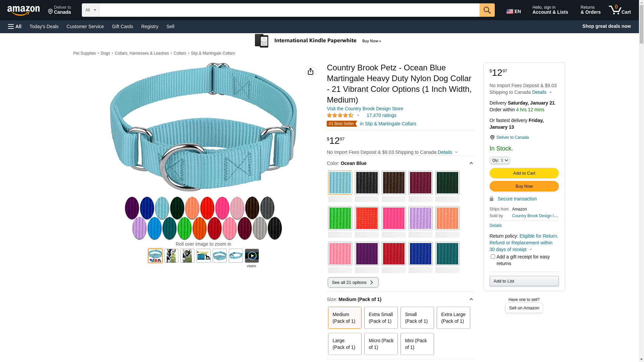
Task: Select the royal blue color swatch
Action: [x=420, y=254]
